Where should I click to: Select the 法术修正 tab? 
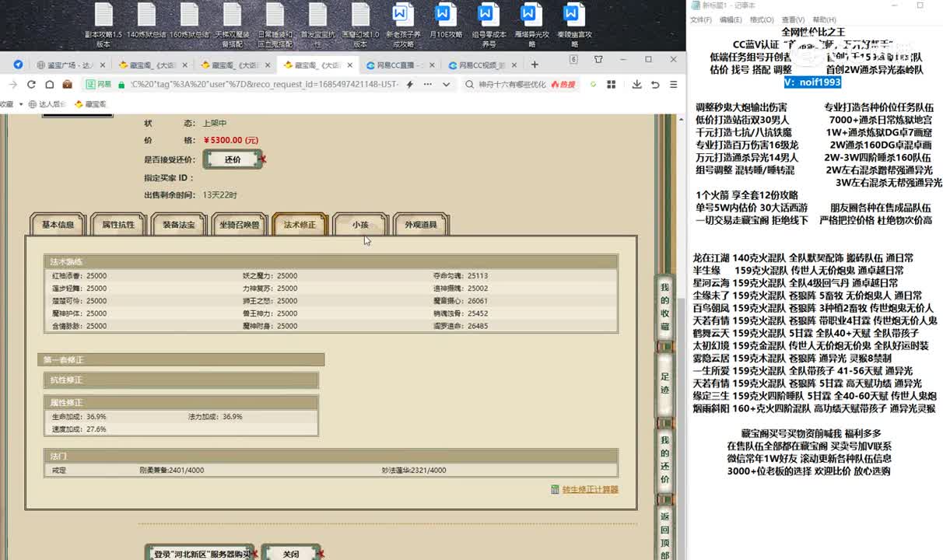pos(300,225)
